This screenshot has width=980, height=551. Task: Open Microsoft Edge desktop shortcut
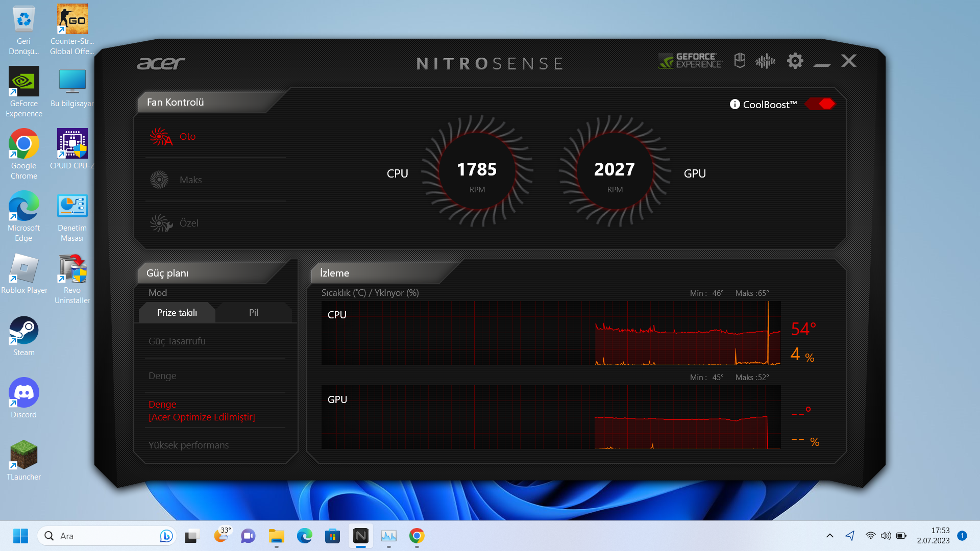click(23, 216)
